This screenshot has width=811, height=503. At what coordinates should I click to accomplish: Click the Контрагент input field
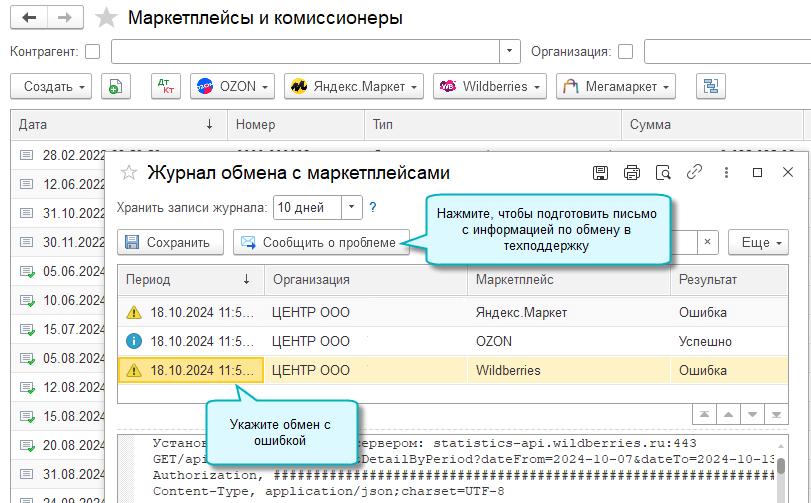(305, 51)
